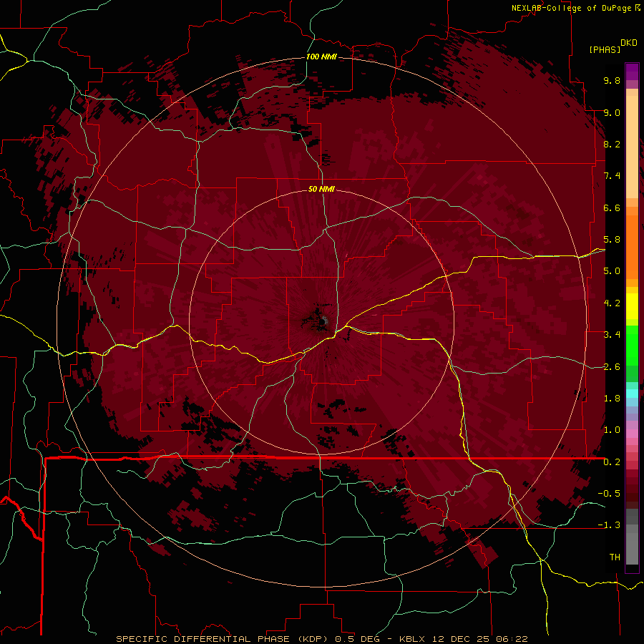Click the 5.0 scale value
The image size is (644, 644).
click(612, 271)
